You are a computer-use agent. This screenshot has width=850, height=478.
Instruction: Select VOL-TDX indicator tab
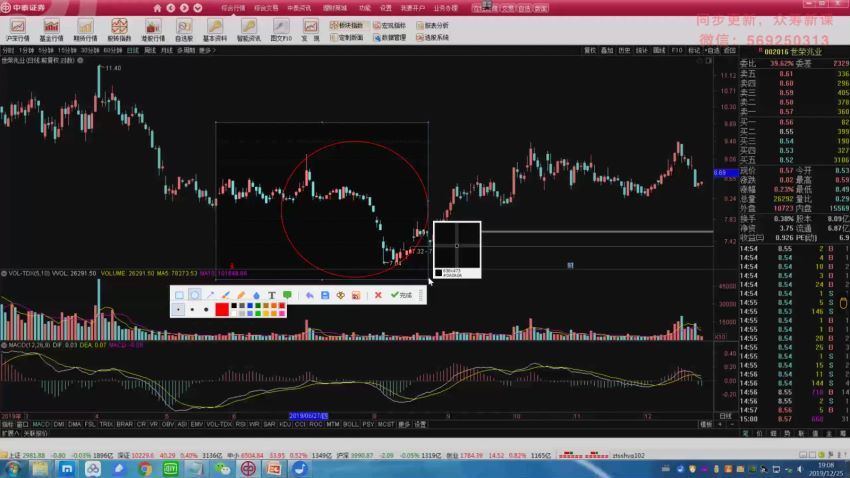tap(219, 424)
